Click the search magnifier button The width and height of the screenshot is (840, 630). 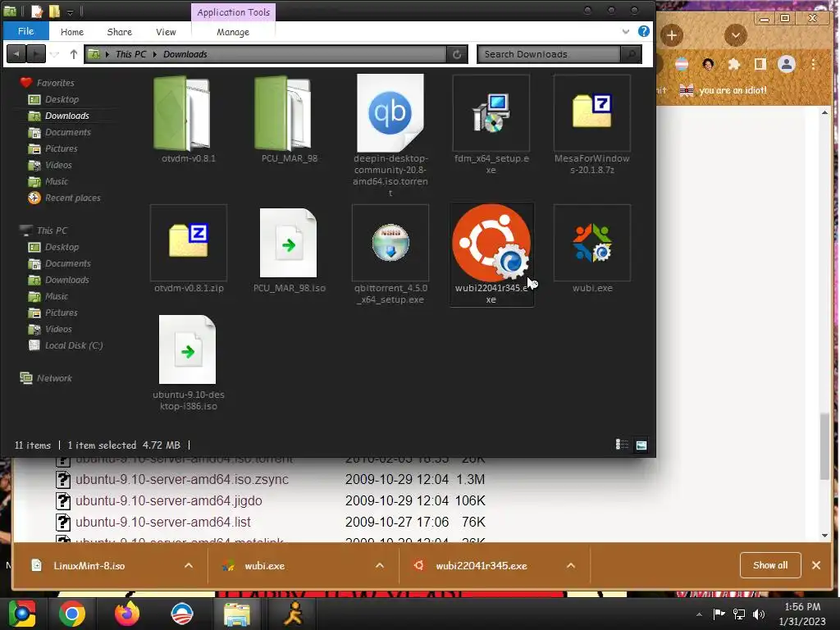tap(631, 54)
